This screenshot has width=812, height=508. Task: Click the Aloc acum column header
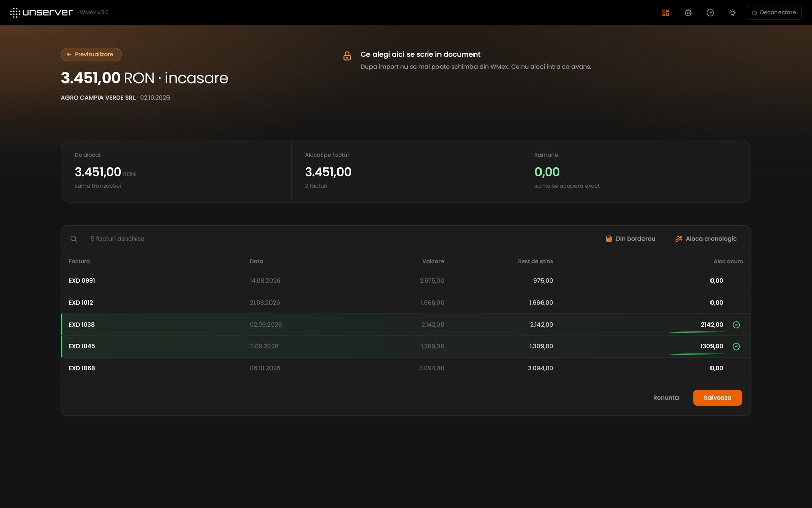[728, 261]
